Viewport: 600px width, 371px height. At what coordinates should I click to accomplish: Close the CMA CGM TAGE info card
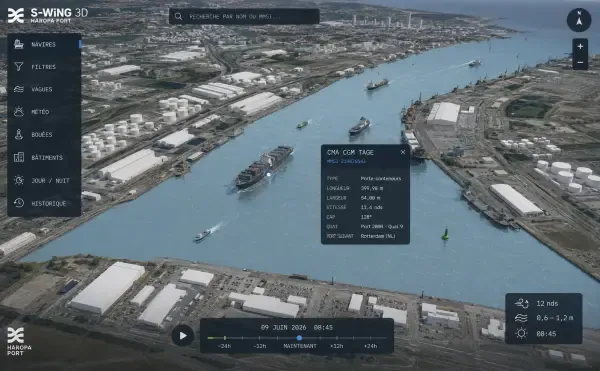click(403, 152)
